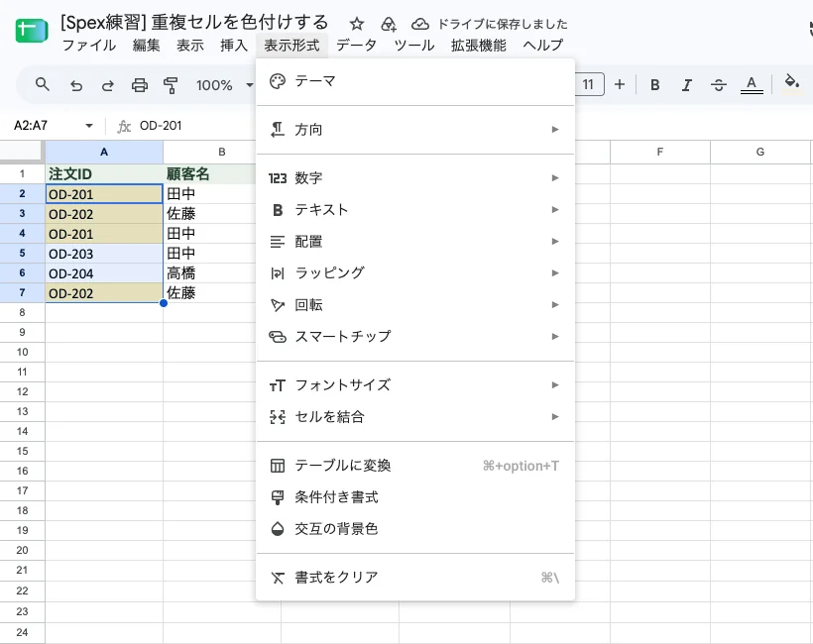Open 条件付き書式 conditional formatting
Viewport: 813px width, 644px height.
[415, 497]
